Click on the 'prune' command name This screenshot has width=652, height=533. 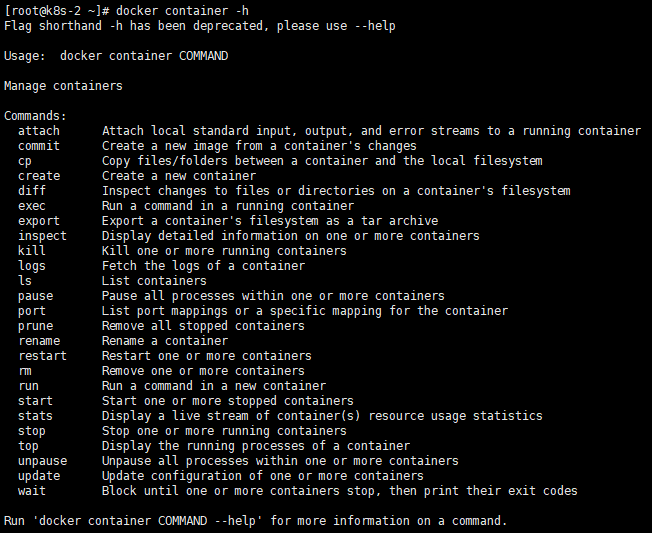coord(36,326)
